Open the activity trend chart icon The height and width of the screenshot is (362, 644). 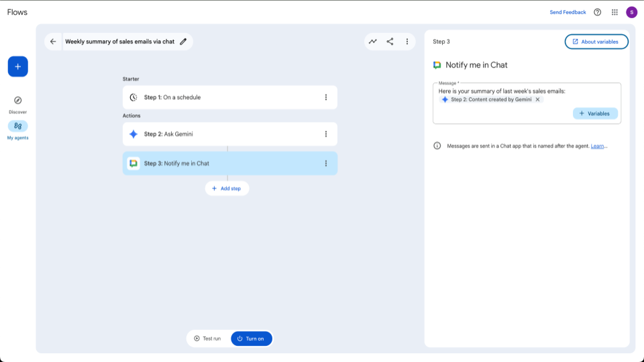[x=372, y=42]
